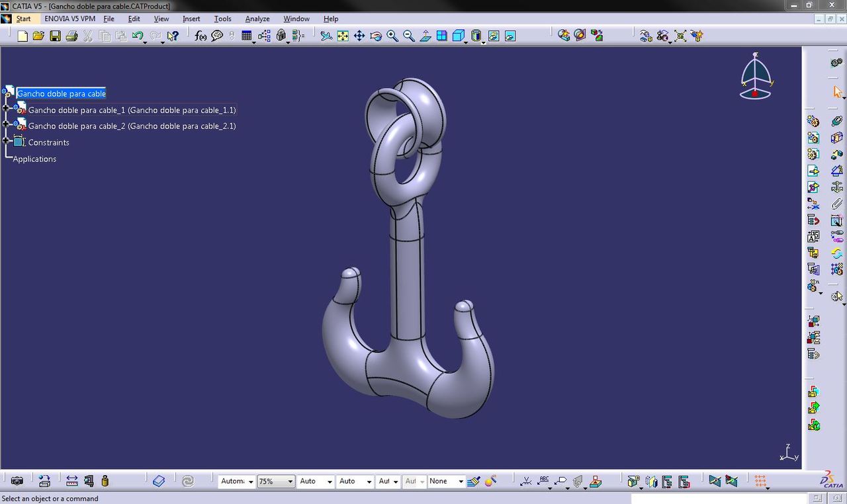This screenshot has height=504, width=847.
Task: Select the Applications item in the tree
Action: pos(34,159)
